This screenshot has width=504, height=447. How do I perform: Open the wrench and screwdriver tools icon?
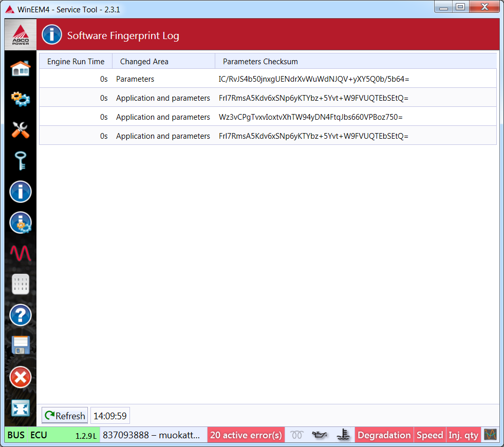pos(21,130)
